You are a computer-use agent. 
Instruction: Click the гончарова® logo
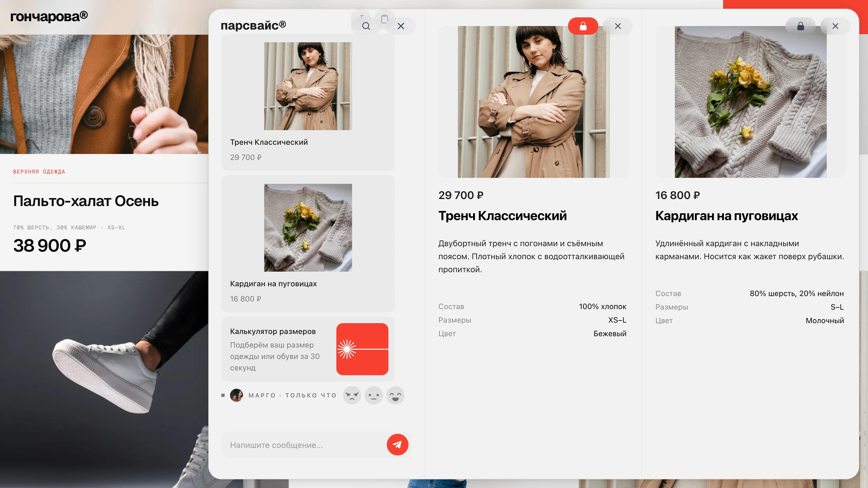point(49,16)
